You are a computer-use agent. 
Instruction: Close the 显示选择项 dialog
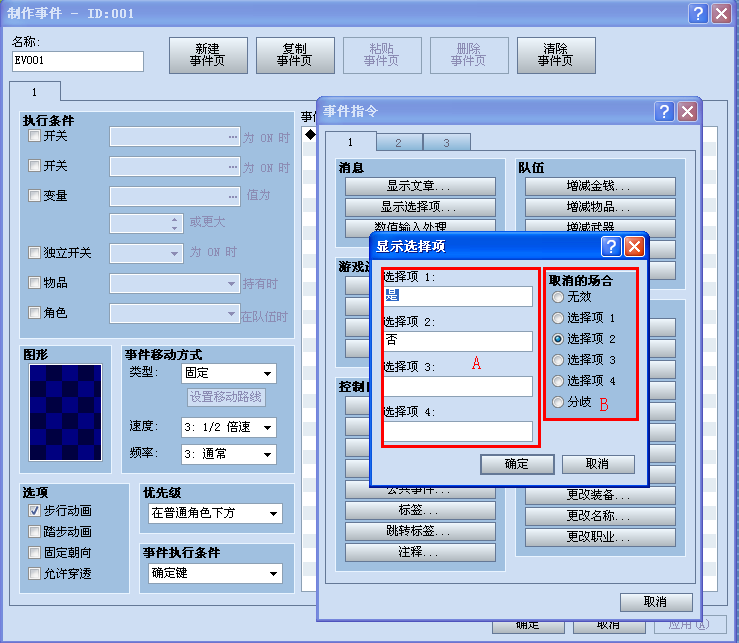click(634, 247)
